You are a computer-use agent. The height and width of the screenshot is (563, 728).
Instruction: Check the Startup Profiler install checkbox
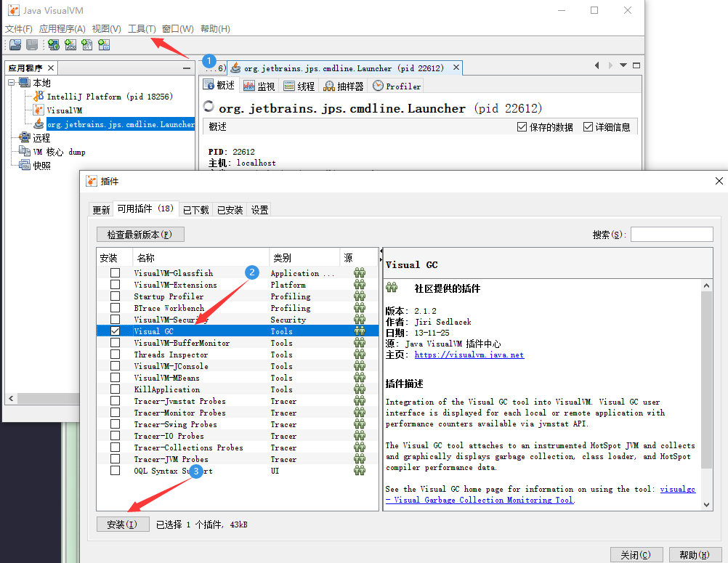pos(115,296)
